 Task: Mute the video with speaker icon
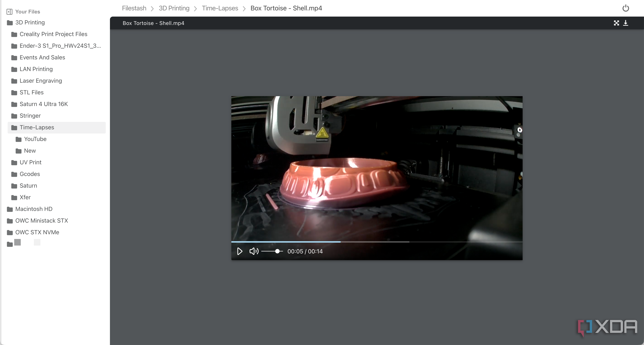coord(254,251)
